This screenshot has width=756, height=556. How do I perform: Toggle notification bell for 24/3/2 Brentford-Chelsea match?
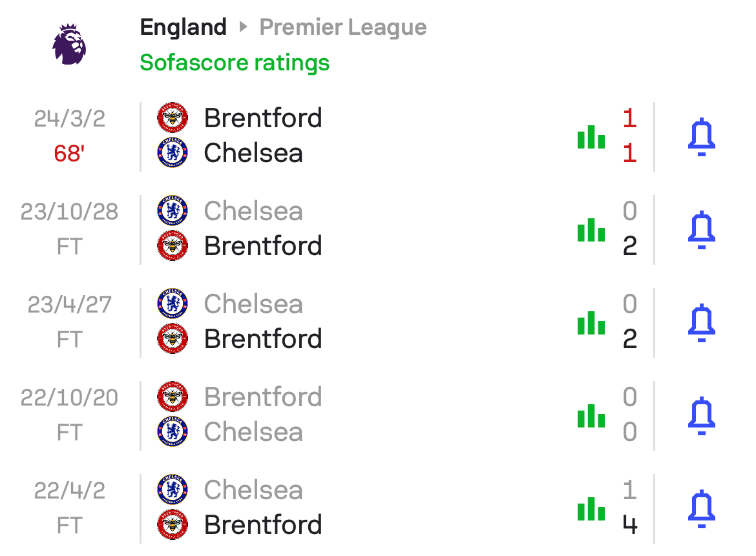[701, 137]
